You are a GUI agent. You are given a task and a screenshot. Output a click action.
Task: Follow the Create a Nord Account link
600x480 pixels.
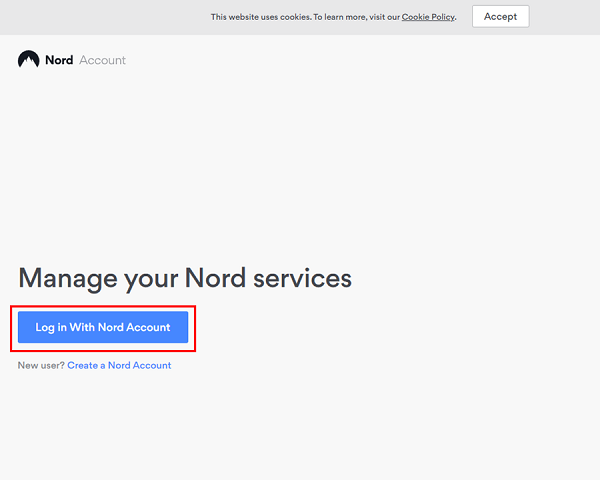tap(119, 366)
